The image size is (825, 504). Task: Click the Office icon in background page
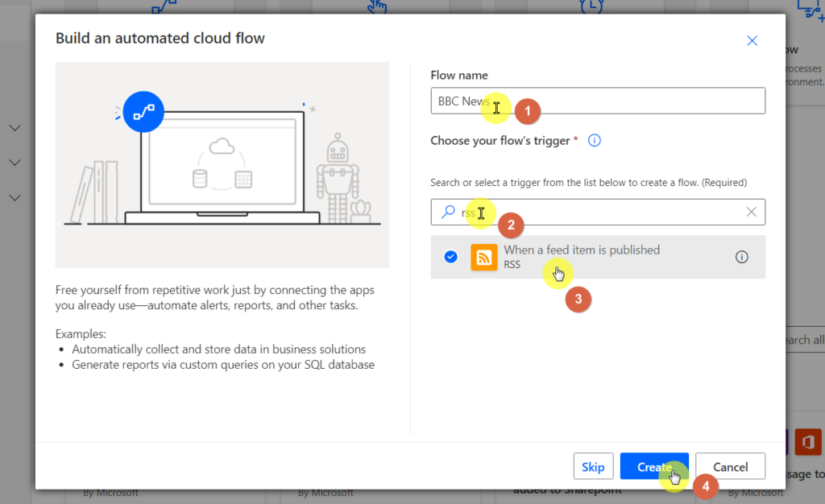pyautogui.click(x=807, y=442)
